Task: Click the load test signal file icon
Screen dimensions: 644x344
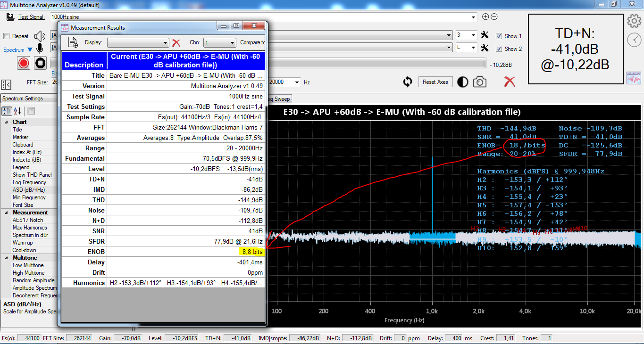Action: 10,17
